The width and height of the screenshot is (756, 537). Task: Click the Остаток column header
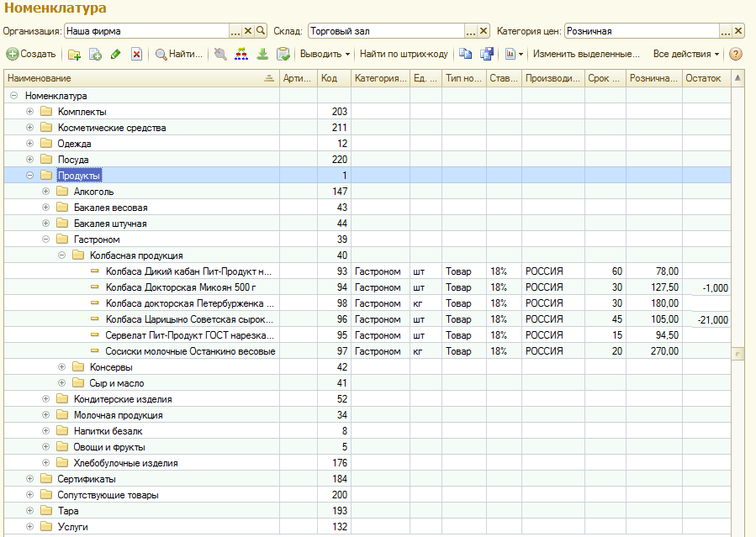click(706, 78)
